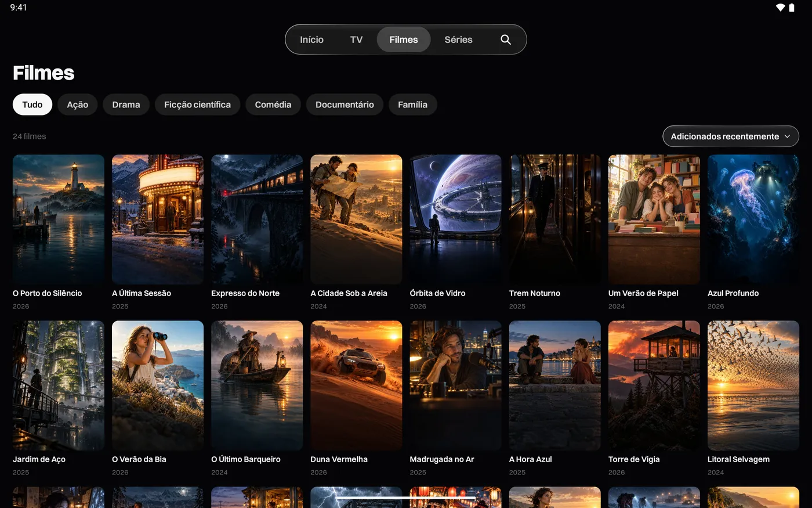This screenshot has height=508, width=812.
Task: Tap the battery status icon
Action: click(x=792, y=8)
